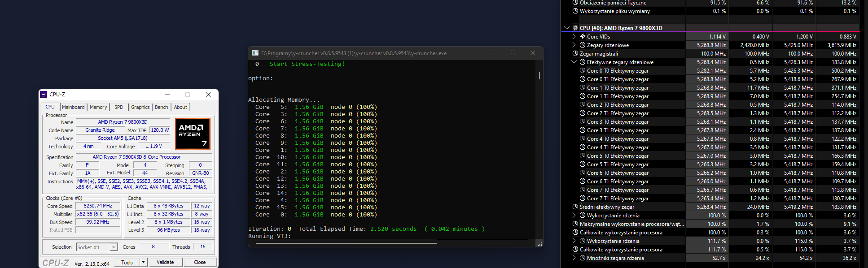The height and width of the screenshot is (268, 868).
Task: Click the lightning bolt icon next to Core VIDs
Action: tap(583, 36)
